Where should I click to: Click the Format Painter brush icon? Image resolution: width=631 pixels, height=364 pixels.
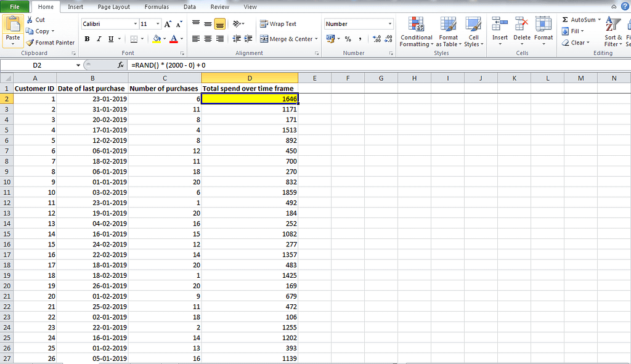pos(30,42)
